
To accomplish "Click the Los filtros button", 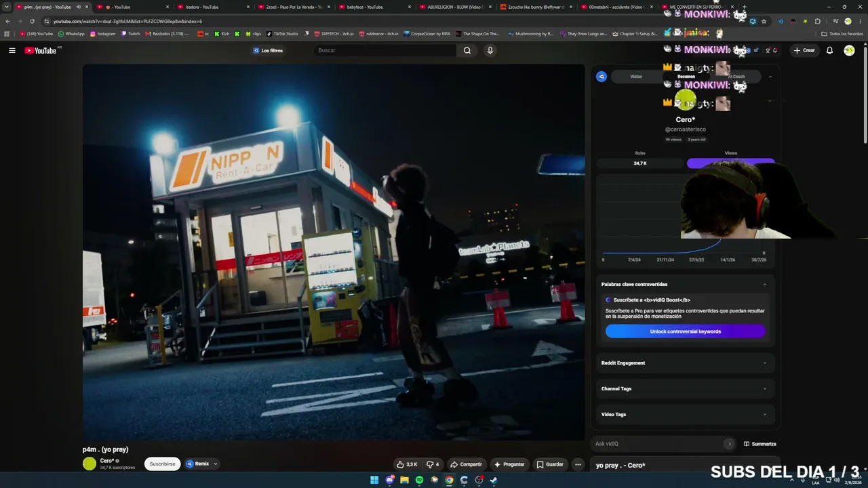I will pos(268,50).
